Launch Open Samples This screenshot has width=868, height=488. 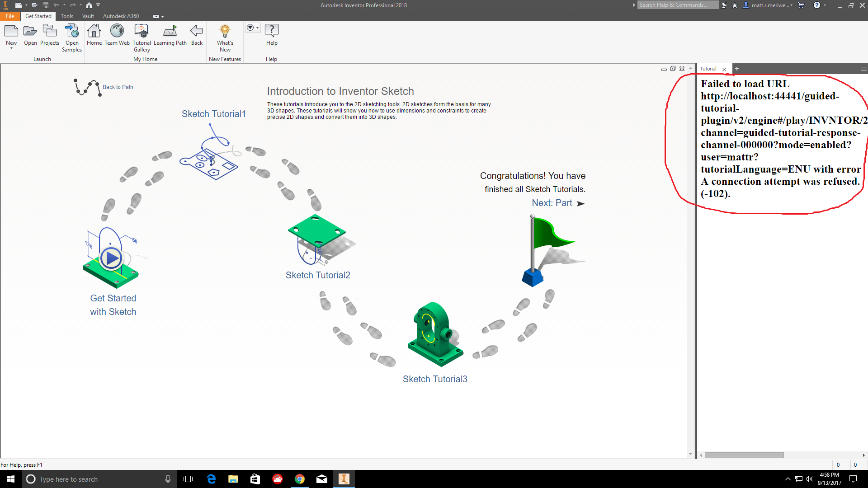[71, 34]
